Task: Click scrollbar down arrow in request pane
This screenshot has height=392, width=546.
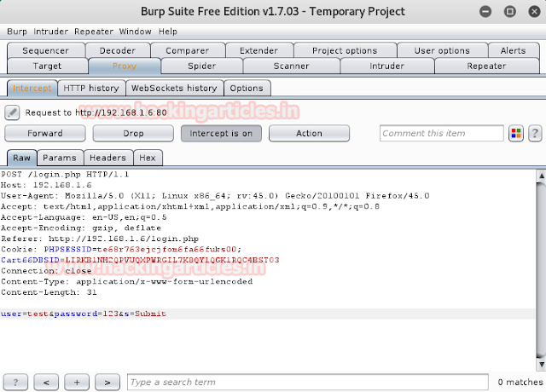Action: click(541, 365)
